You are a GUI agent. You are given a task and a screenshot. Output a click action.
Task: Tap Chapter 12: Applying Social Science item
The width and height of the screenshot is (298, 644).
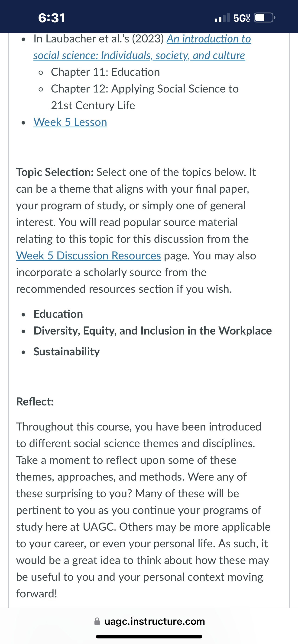coord(145,97)
